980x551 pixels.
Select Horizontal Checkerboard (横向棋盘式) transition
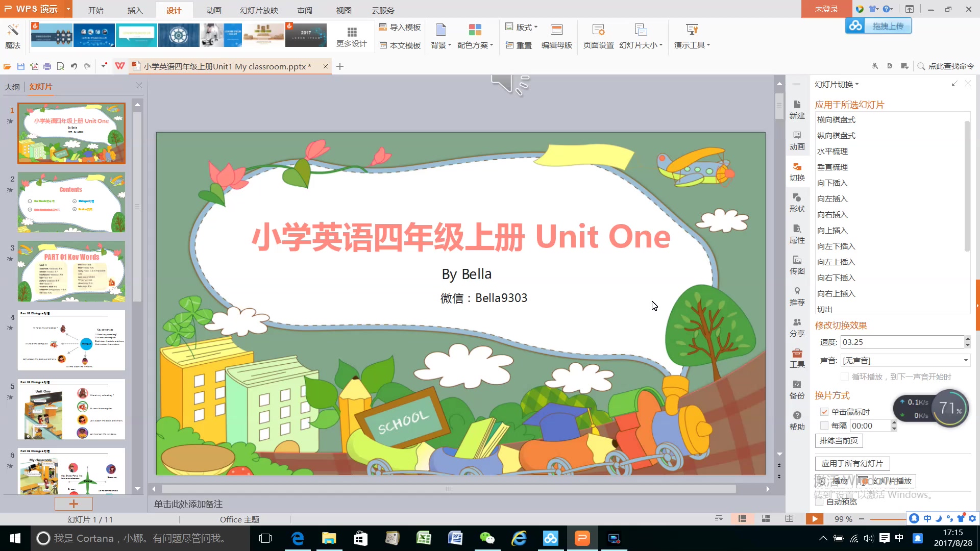coord(836,120)
